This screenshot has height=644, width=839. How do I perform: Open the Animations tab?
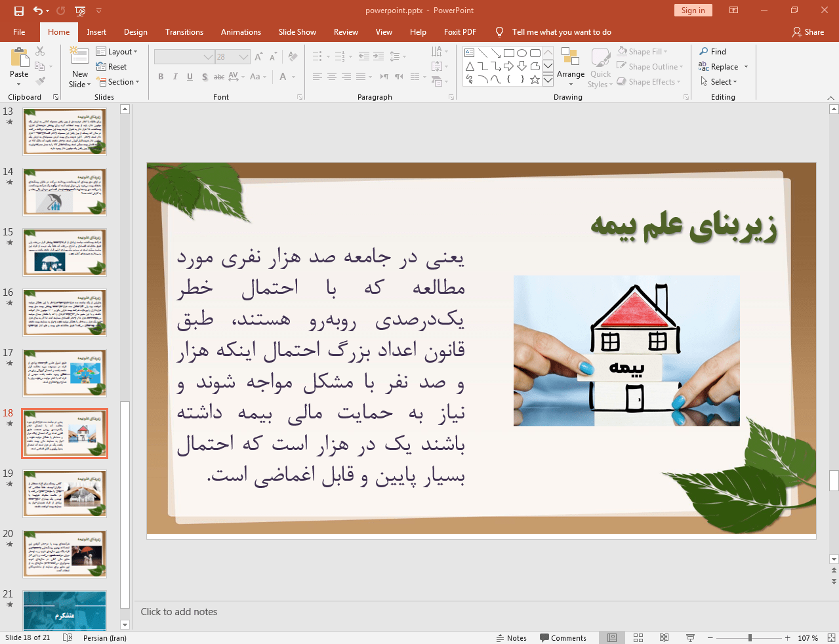tap(241, 31)
